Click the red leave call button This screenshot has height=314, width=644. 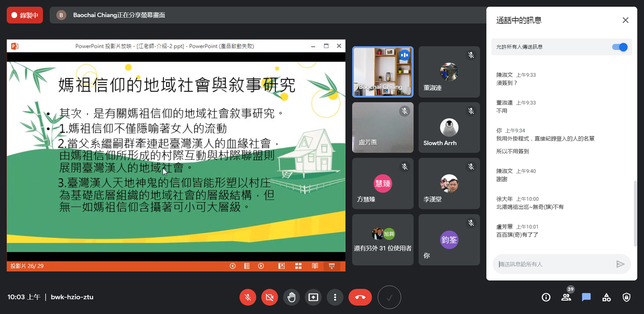click(360, 297)
